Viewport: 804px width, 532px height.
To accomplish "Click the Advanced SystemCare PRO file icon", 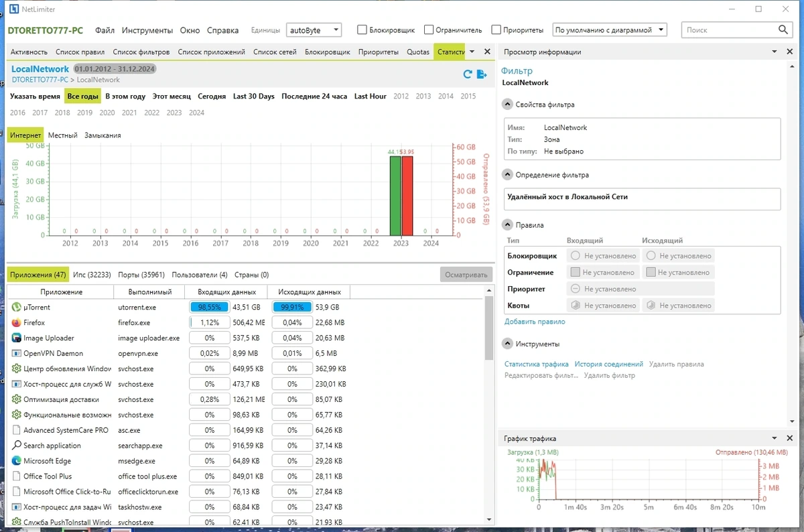I will tap(17, 430).
